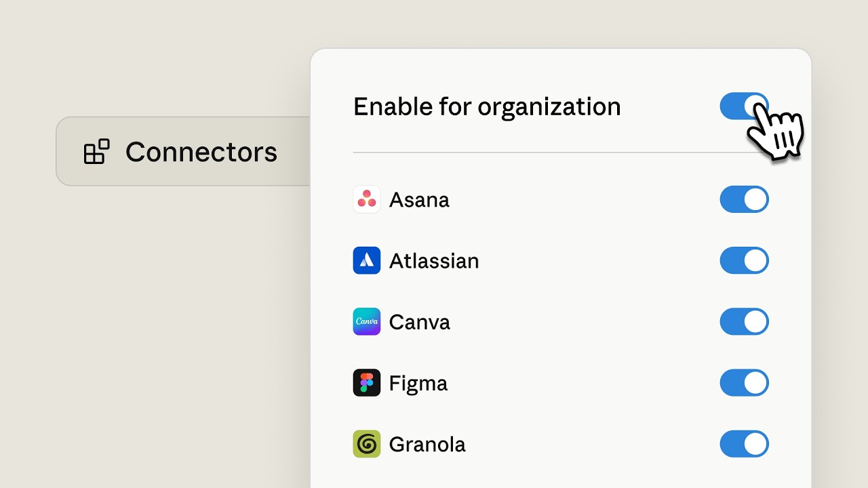Turn off the Granola toggle
Image resolution: width=868 pixels, height=488 pixels.
coord(744,444)
